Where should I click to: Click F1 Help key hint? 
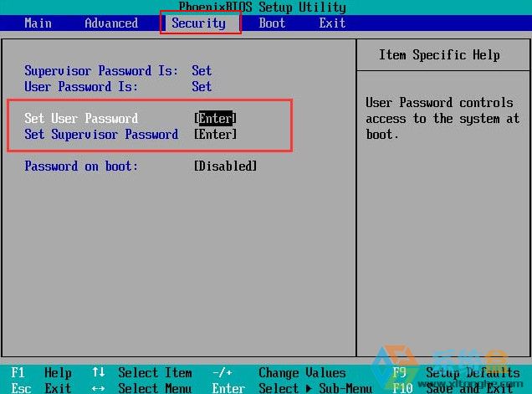click(x=41, y=373)
